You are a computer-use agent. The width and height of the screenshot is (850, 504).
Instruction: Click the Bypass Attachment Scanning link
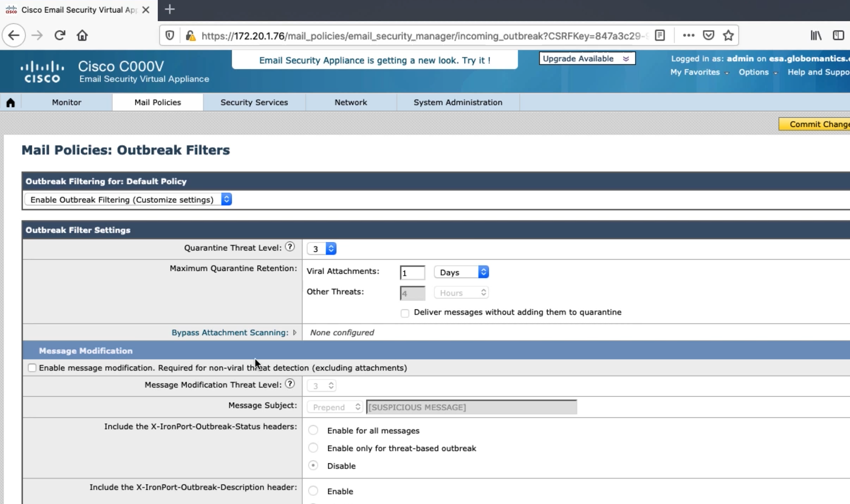pyautogui.click(x=230, y=332)
